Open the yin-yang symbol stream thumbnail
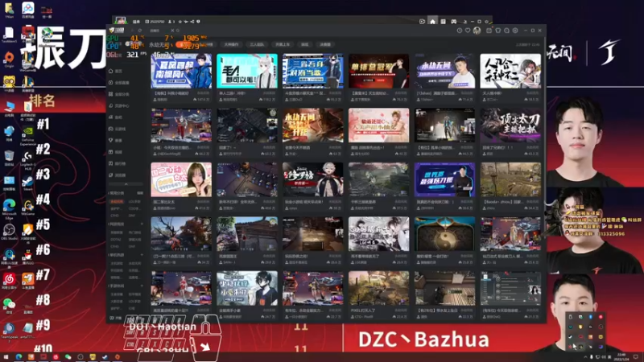 pos(444,234)
